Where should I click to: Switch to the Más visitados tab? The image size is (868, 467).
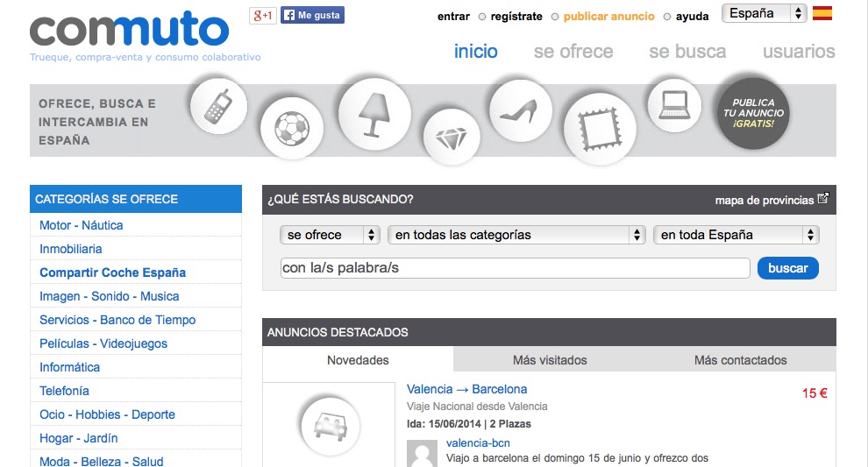click(x=550, y=360)
